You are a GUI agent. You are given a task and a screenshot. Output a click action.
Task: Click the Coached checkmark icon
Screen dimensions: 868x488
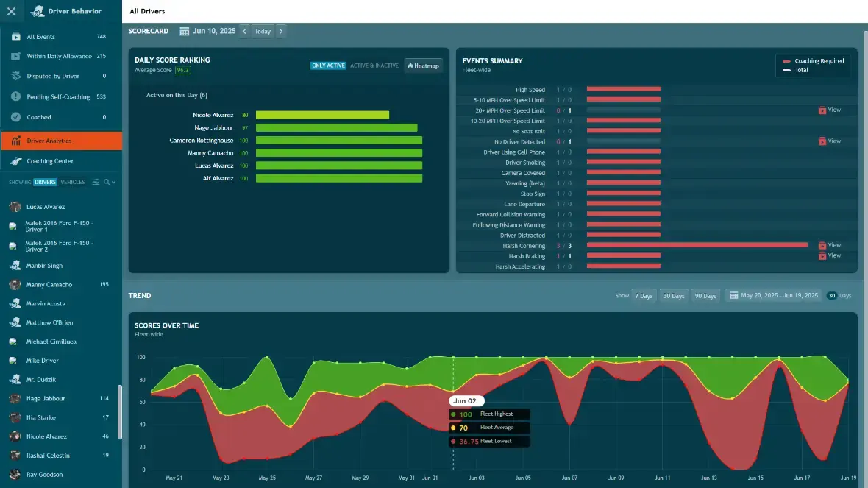click(16, 117)
